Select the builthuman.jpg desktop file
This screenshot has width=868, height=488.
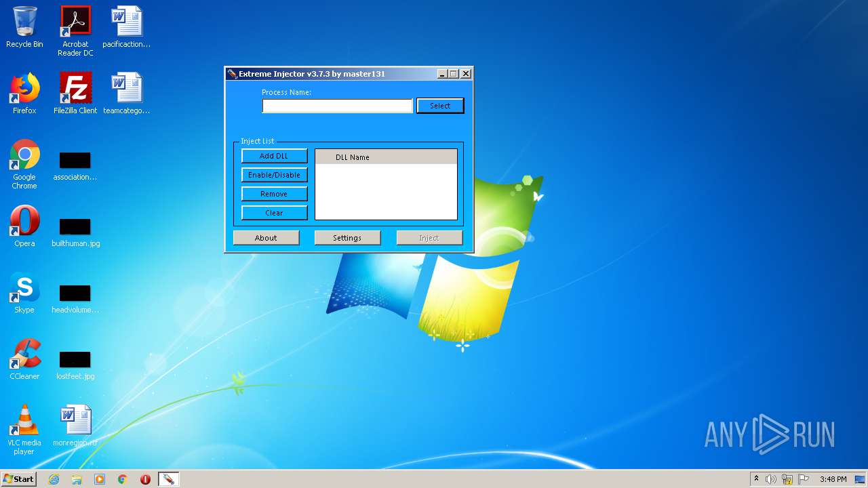coord(75,232)
